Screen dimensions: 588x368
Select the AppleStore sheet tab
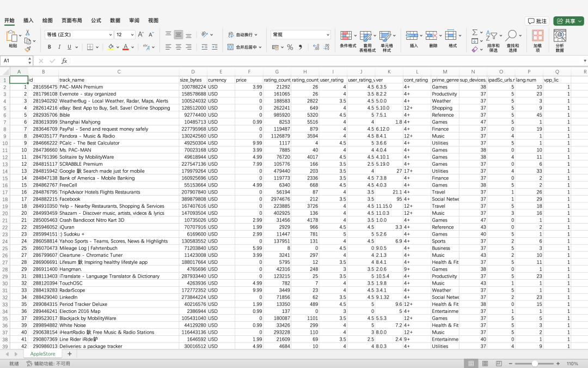coord(43,354)
